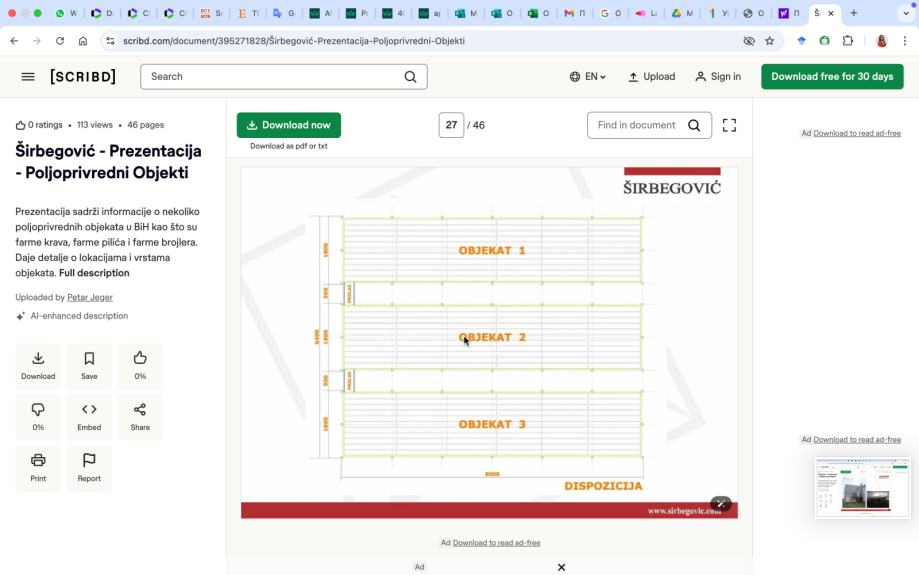Image resolution: width=919 pixels, height=575 pixels.
Task: Go back in browser history
Action: [14, 41]
